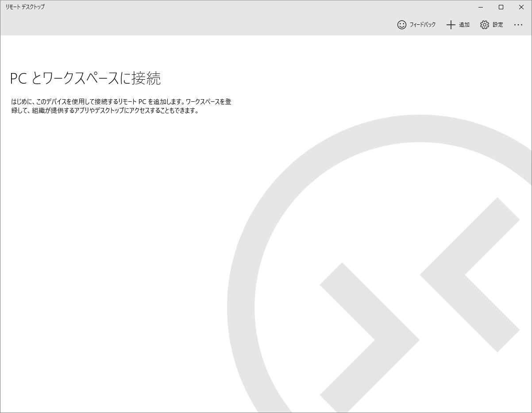Click the 追加 text label
The image size is (532, 413).
tap(464, 25)
